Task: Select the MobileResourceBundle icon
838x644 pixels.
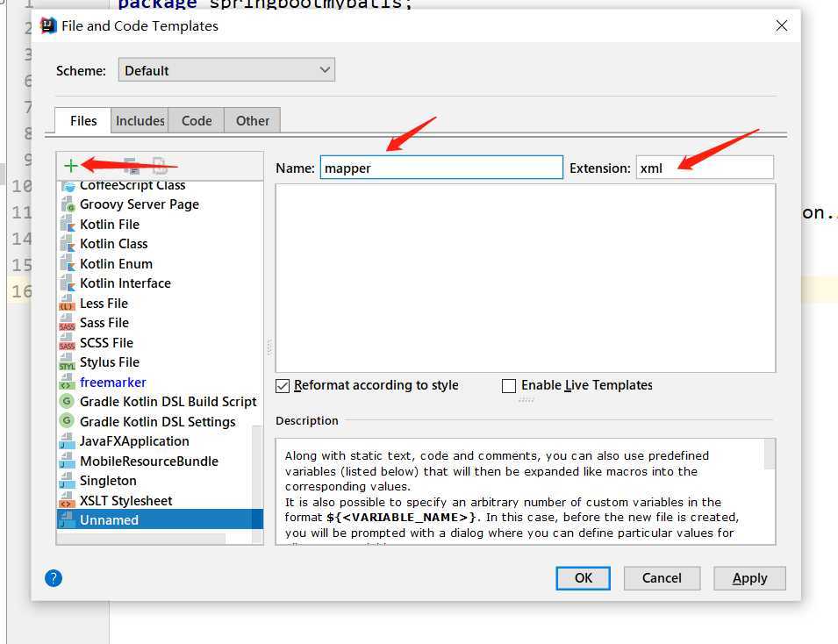Action: pos(68,461)
